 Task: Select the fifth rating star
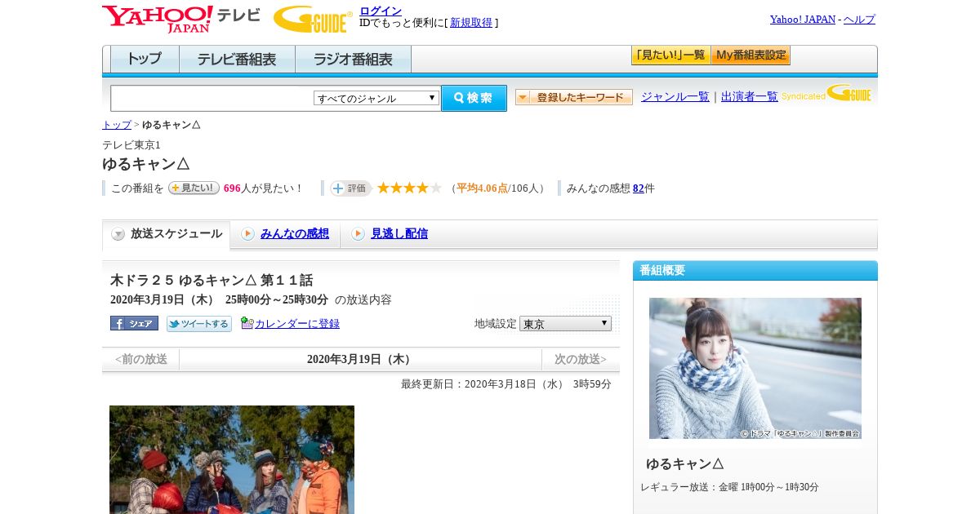(x=435, y=188)
